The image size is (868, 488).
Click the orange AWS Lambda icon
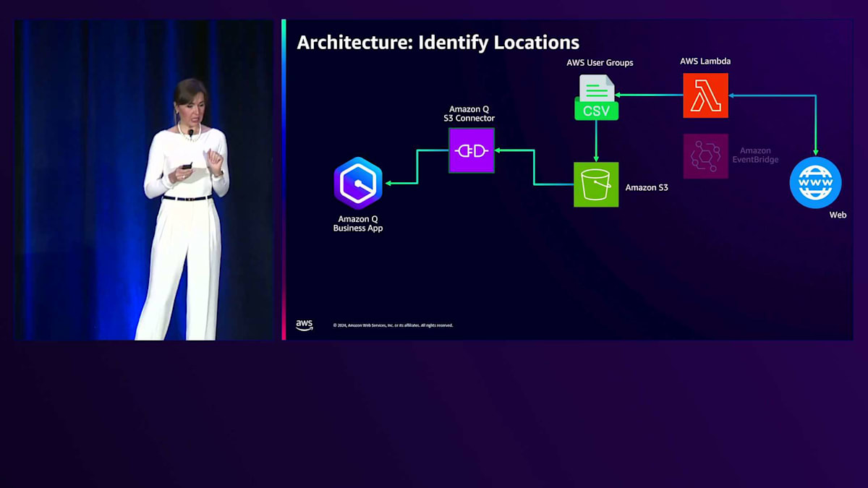click(x=705, y=95)
